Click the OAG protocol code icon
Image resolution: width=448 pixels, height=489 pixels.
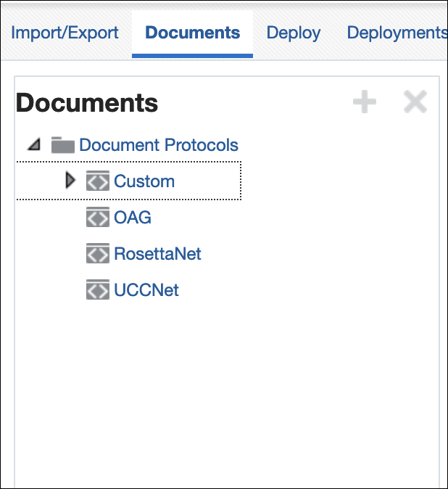[98, 217]
